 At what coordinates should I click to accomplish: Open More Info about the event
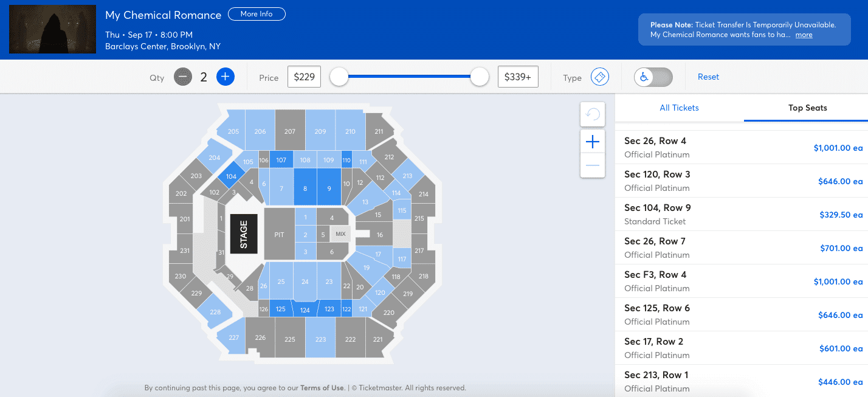click(257, 14)
